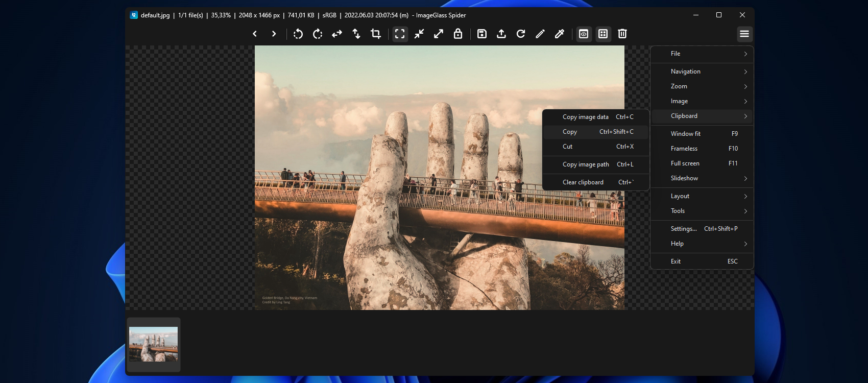The width and height of the screenshot is (868, 383).
Task: Flip image horizontally
Action: [x=337, y=34]
